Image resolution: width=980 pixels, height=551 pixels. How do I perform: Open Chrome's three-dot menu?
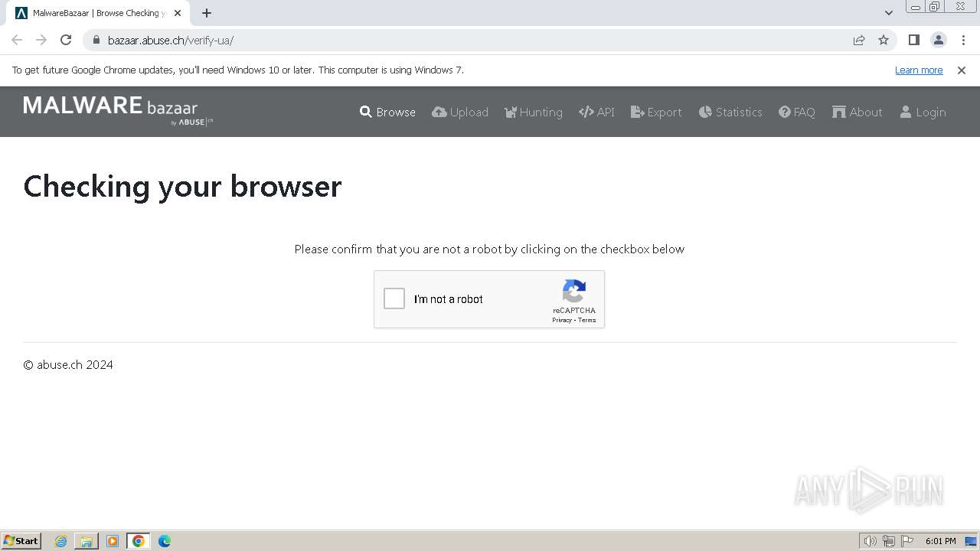pyautogui.click(x=964, y=40)
